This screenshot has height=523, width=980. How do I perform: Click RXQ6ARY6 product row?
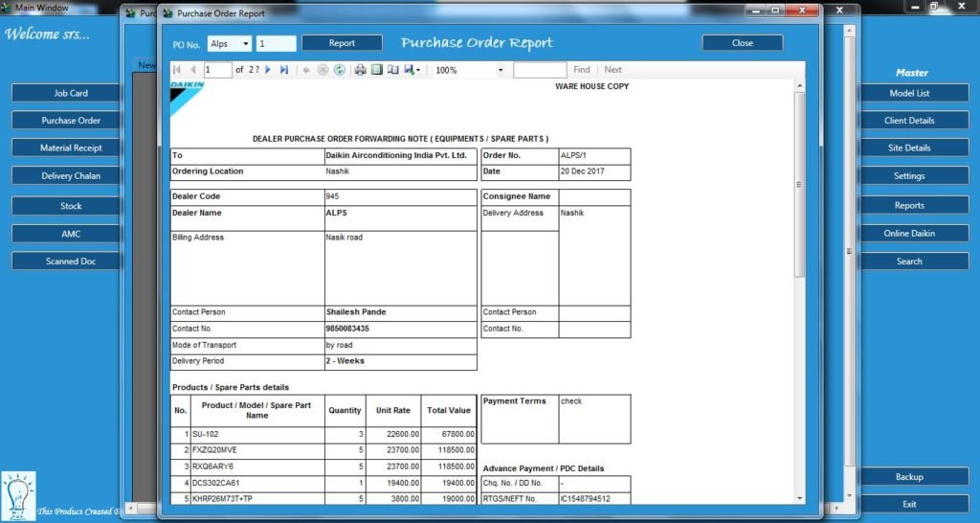click(323, 466)
